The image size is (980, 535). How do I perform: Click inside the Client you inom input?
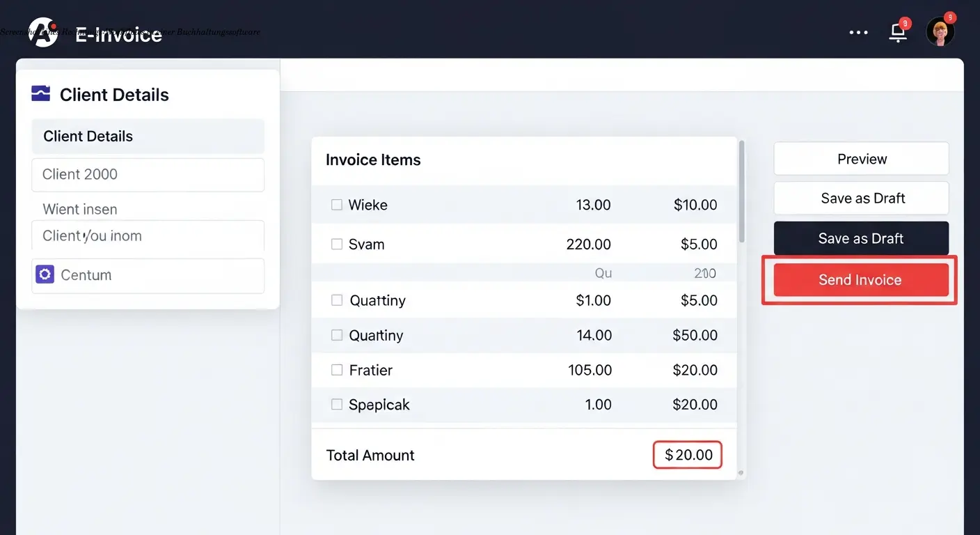[x=148, y=236]
